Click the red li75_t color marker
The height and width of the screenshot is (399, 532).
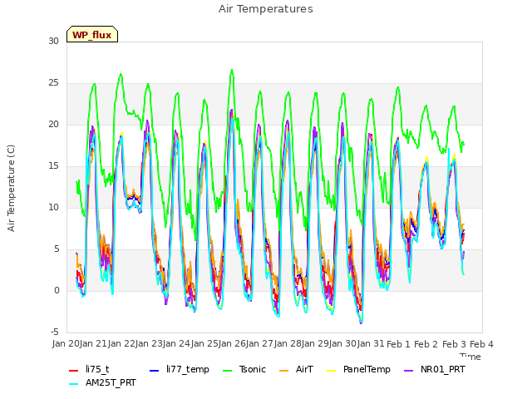click(74, 371)
